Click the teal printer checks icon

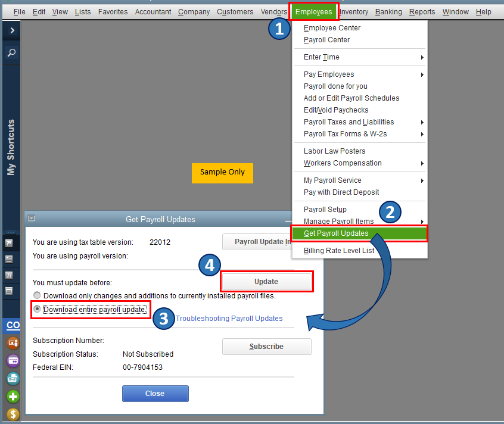(x=13, y=379)
